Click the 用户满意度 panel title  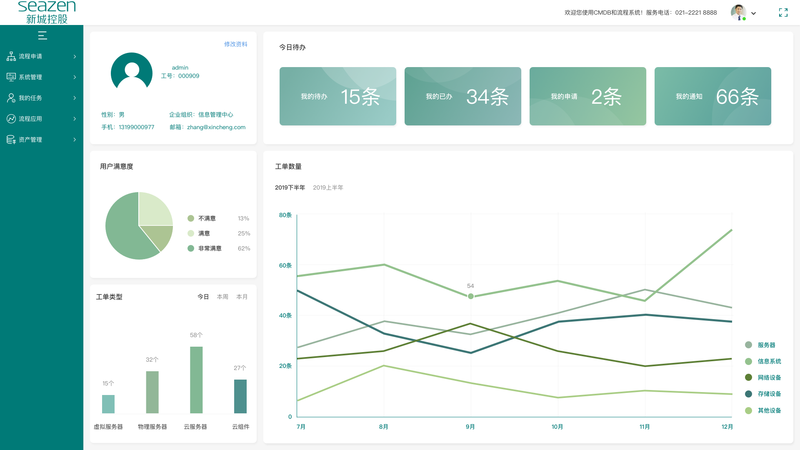pos(116,166)
